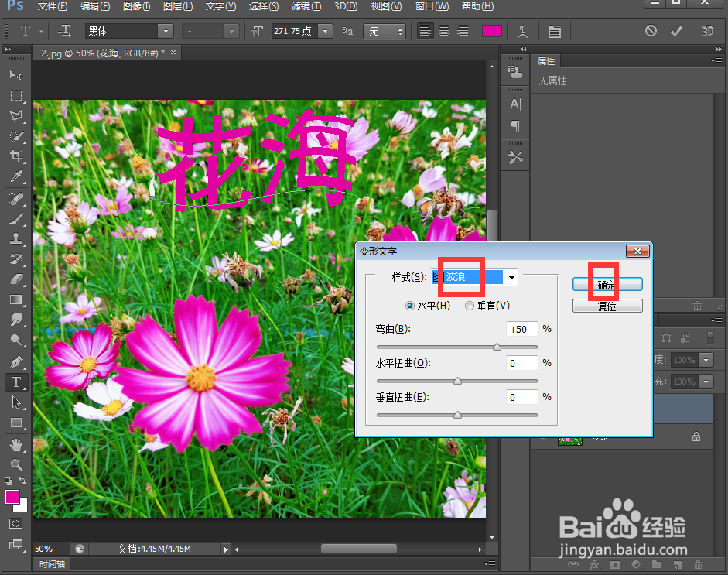
Task: Select the Rectangular Marquee tool
Action: (16, 96)
